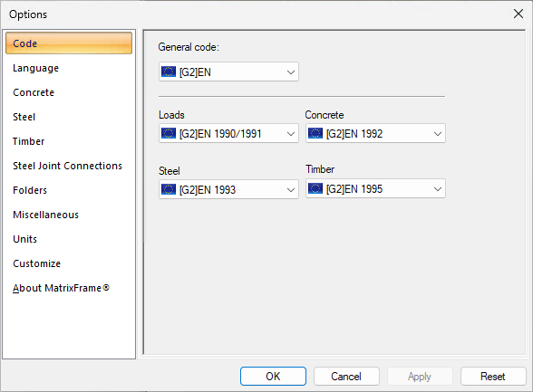Expand the Loads code dropdown
The width and height of the screenshot is (533, 392).
coord(228,133)
